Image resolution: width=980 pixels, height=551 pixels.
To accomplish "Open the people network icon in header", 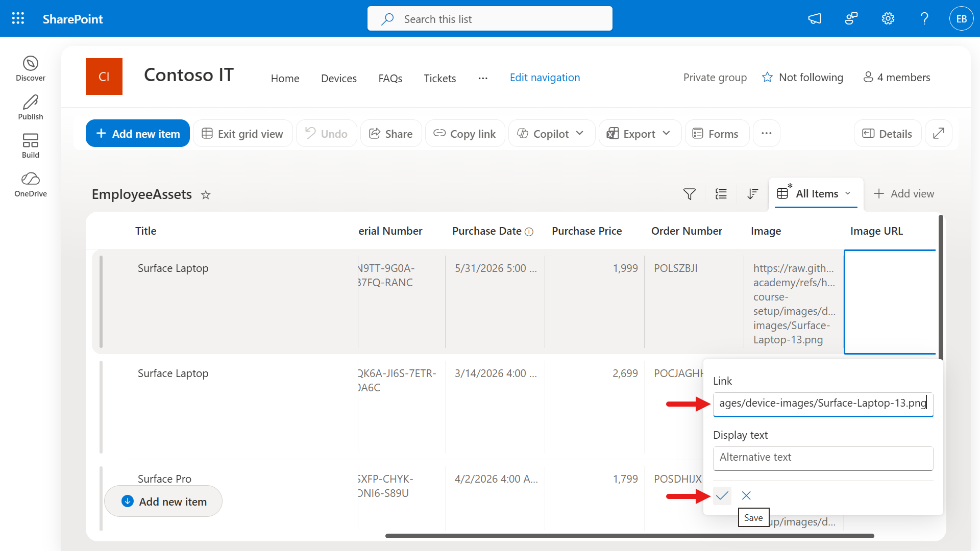I will 851,19.
